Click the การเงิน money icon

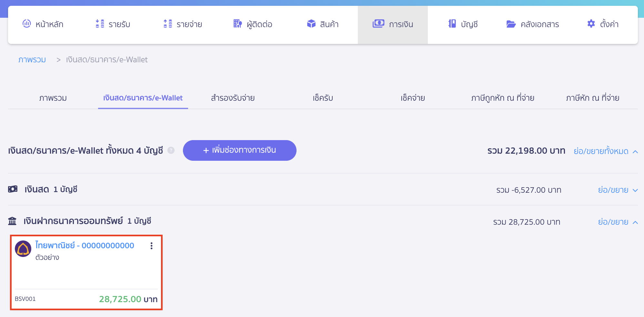click(378, 24)
